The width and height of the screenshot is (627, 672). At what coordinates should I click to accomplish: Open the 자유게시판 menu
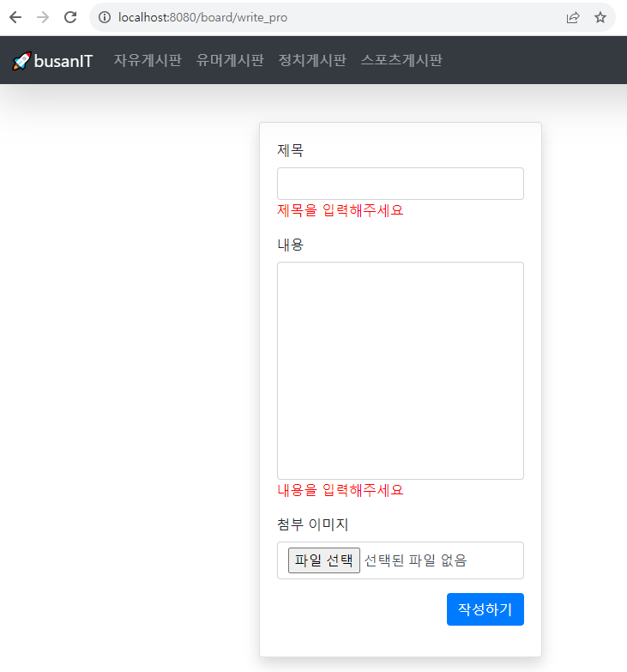coord(148,60)
